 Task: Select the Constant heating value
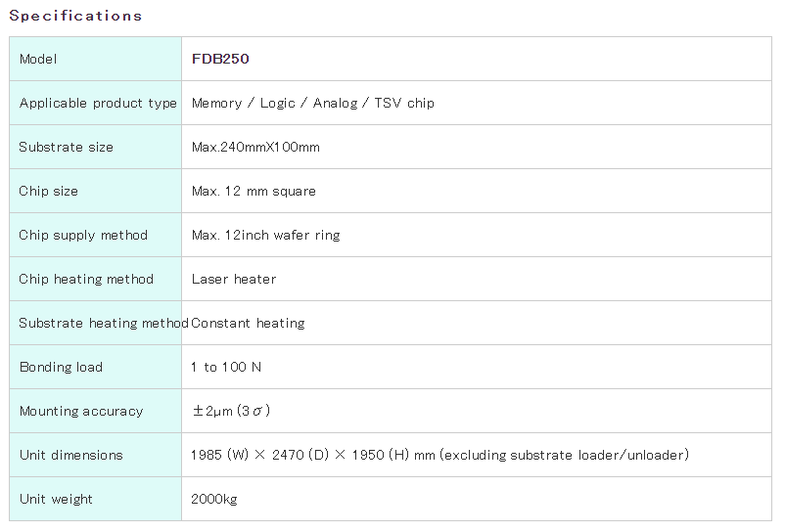pos(249,323)
